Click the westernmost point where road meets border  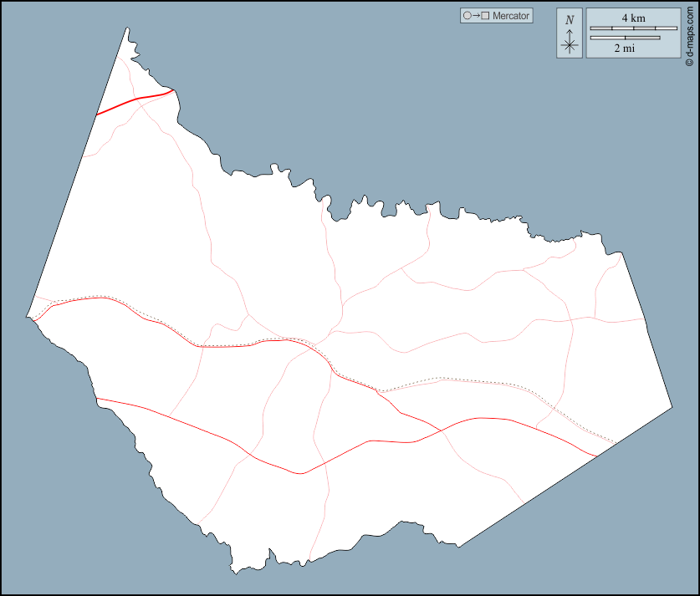click(32, 318)
